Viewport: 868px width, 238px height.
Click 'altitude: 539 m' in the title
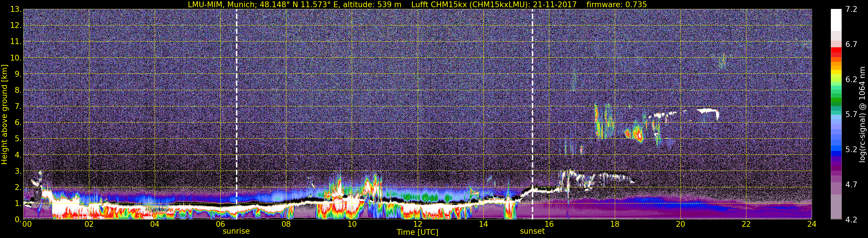[372, 4]
